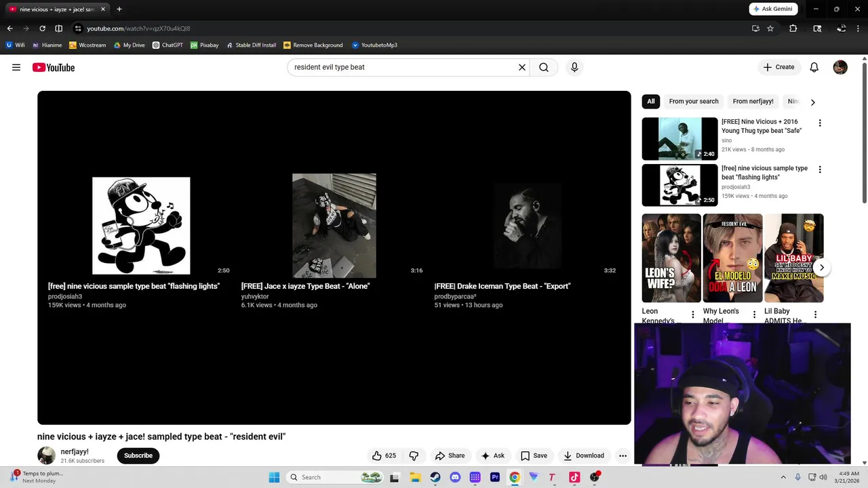Select the From your search chip
Viewport: 868px width, 488px height.
[694, 102]
